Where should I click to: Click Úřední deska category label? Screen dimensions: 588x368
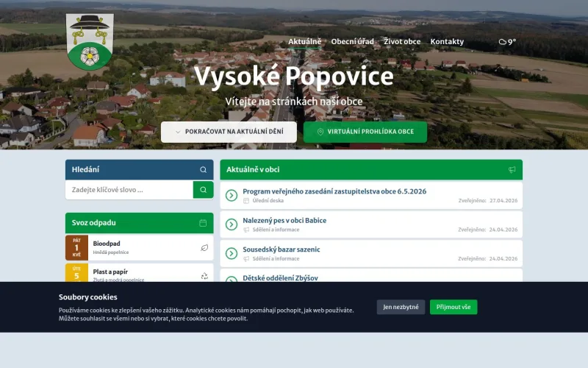pyautogui.click(x=268, y=200)
